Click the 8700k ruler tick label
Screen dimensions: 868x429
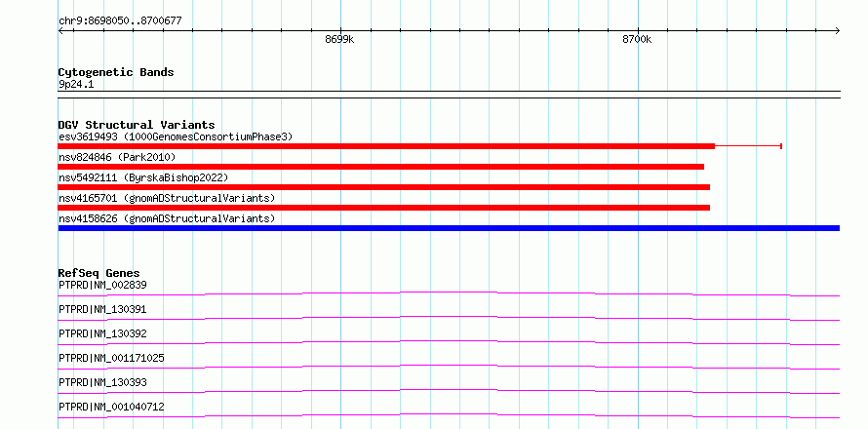click(637, 39)
